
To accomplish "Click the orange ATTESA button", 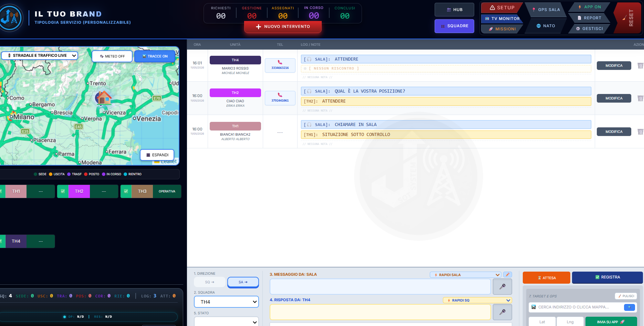I will pos(546,278).
